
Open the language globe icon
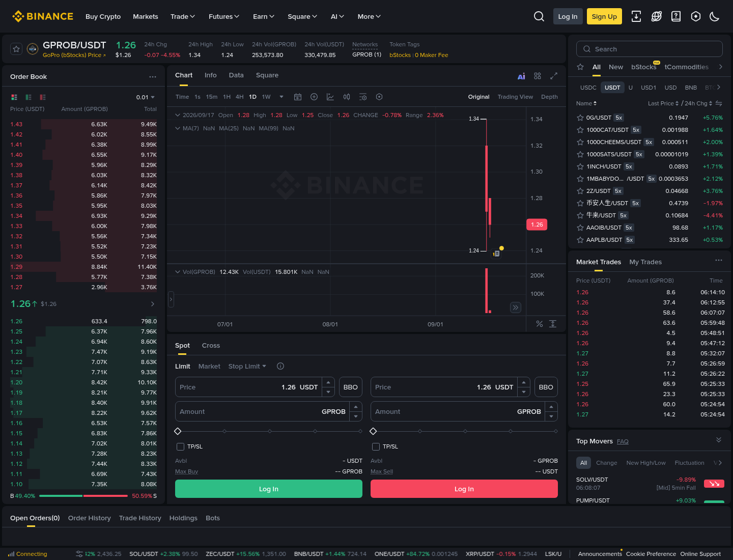[x=657, y=16]
